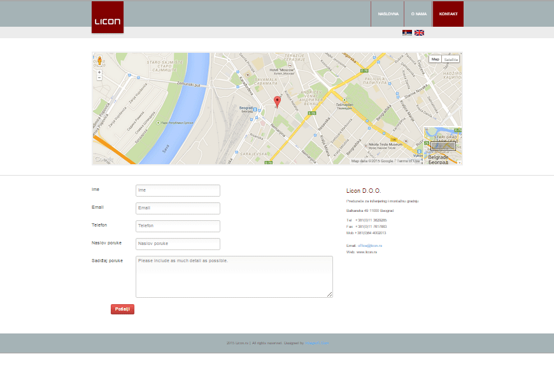
Task: Select the Map view type button
Action: [436, 59]
